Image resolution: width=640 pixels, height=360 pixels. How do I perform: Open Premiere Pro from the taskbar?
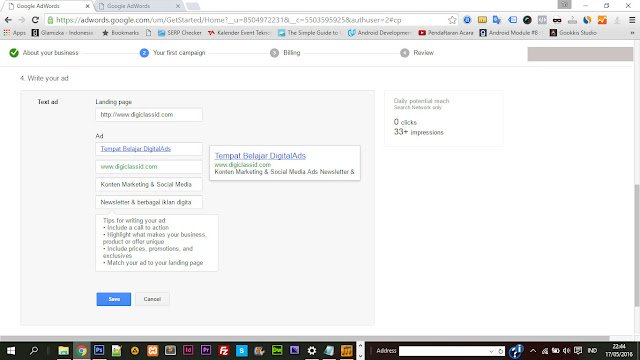point(206,350)
